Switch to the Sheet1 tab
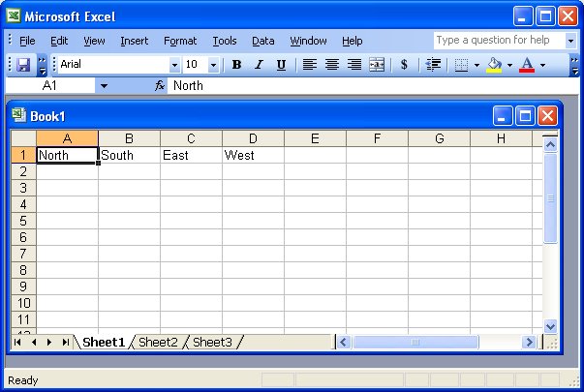This screenshot has width=584, height=392. [104, 342]
